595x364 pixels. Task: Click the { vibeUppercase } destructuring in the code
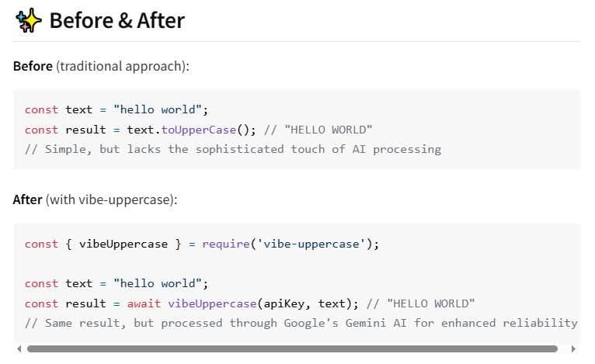coord(124,244)
